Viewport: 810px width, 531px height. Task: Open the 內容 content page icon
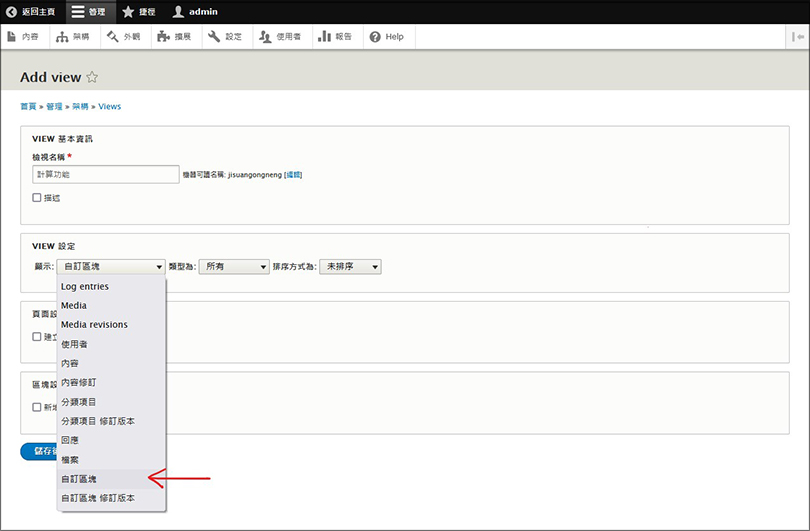[x=12, y=36]
